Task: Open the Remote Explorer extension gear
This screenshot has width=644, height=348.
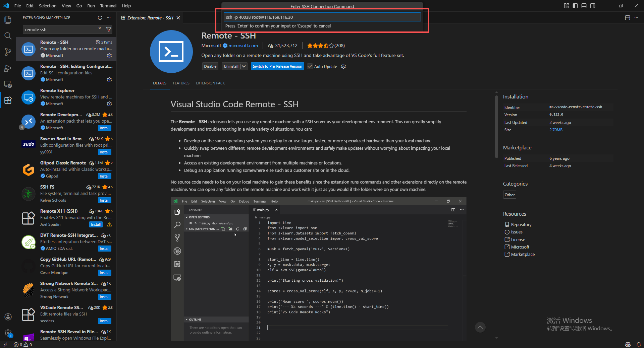Action: click(x=109, y=104)
